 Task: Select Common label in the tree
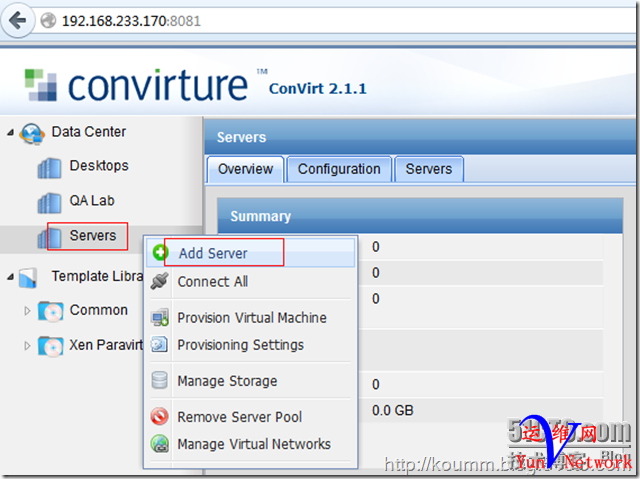[x=98, y=310]
